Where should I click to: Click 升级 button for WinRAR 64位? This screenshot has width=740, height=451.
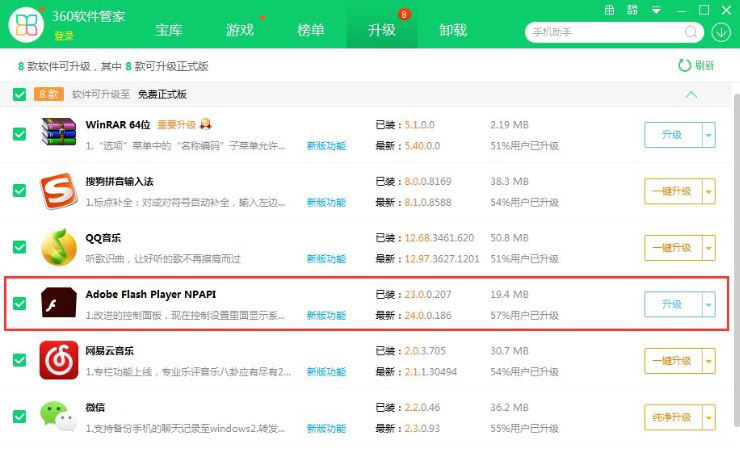click(x=673, y=135)
